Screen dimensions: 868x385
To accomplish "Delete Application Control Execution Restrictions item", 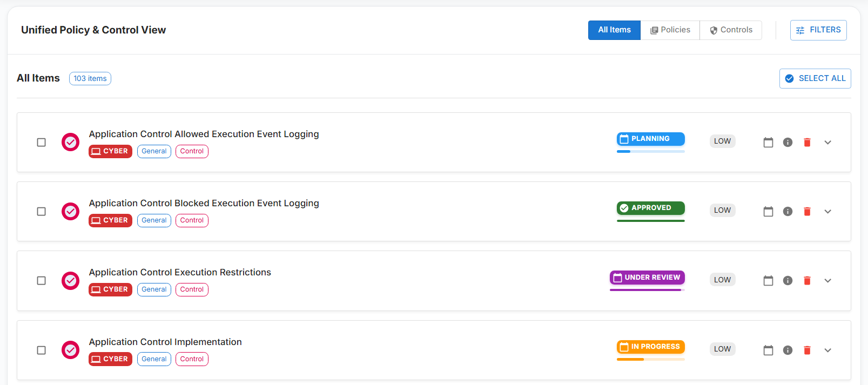I will click(x=807, y=281).
